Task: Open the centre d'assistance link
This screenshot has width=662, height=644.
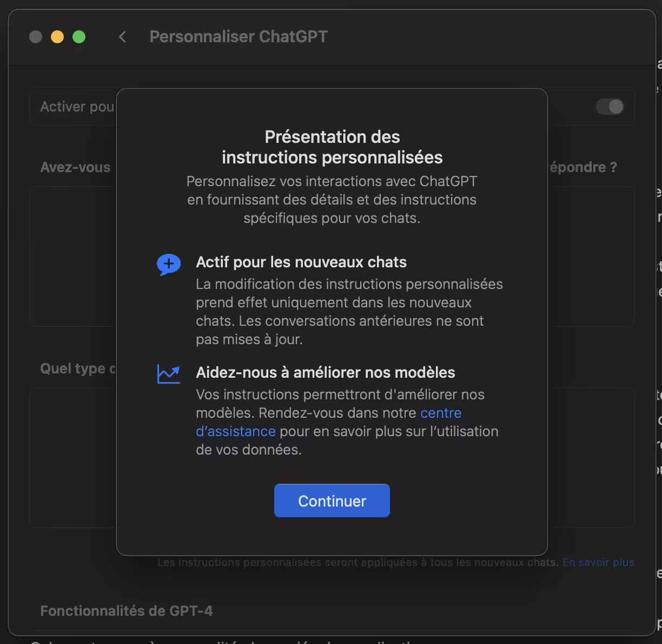Action: [441, 413]
